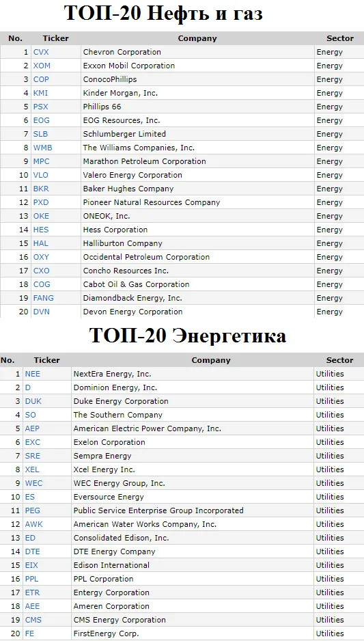
Task: Open the MPC ticker link
Action: (x=41, y=161)
